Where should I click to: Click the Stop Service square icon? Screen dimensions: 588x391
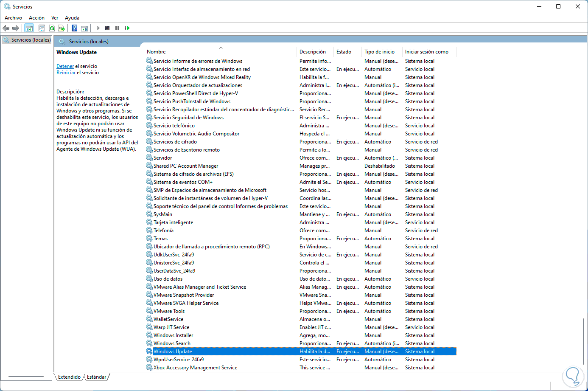107,28
